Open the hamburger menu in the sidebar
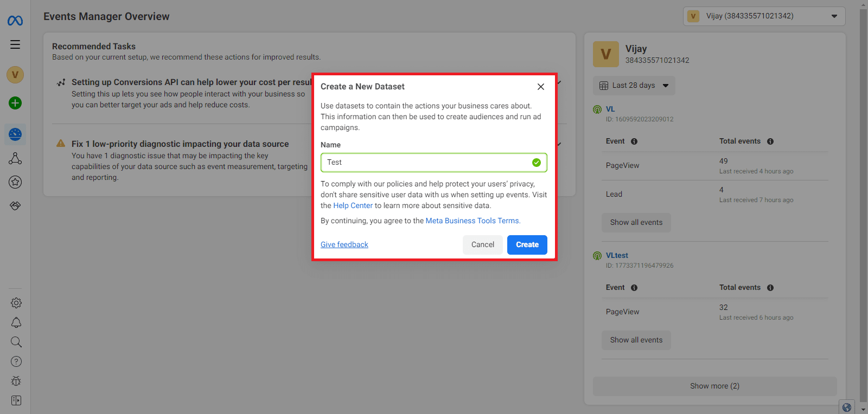This screenshot has width=868, height=414. point(15,44)
